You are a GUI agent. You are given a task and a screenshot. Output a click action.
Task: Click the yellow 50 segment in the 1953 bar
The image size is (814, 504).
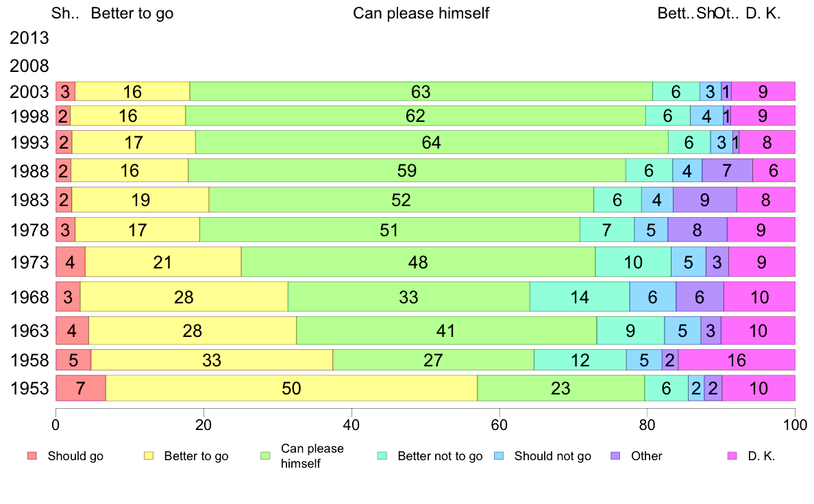point(291,388)
